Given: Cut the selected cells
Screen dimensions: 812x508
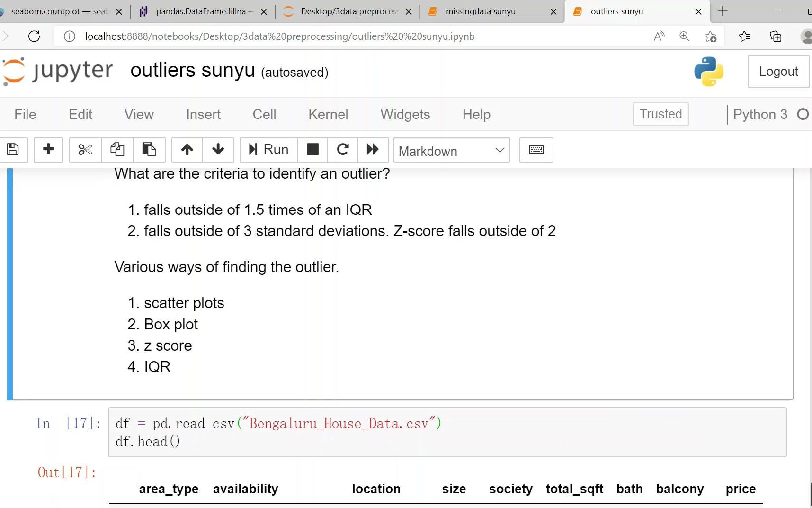Looking at the screenshot, I should tap(84, 150).
